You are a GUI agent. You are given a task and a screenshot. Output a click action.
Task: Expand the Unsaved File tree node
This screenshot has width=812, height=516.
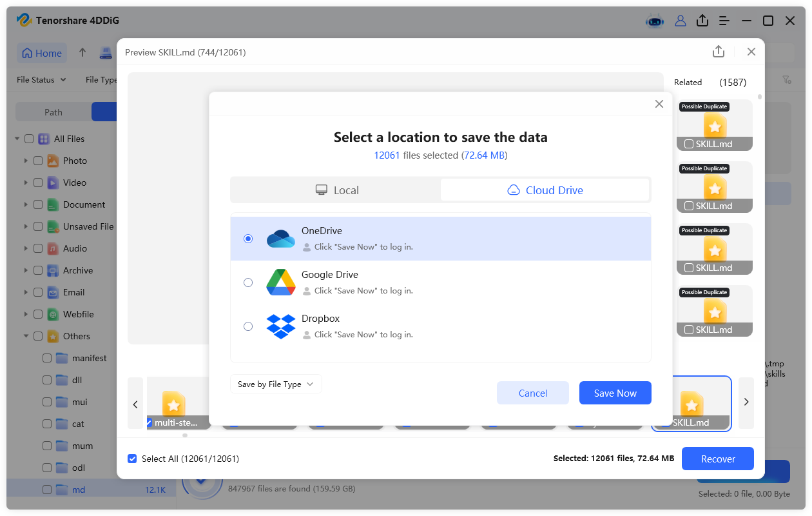coord(26,226)
